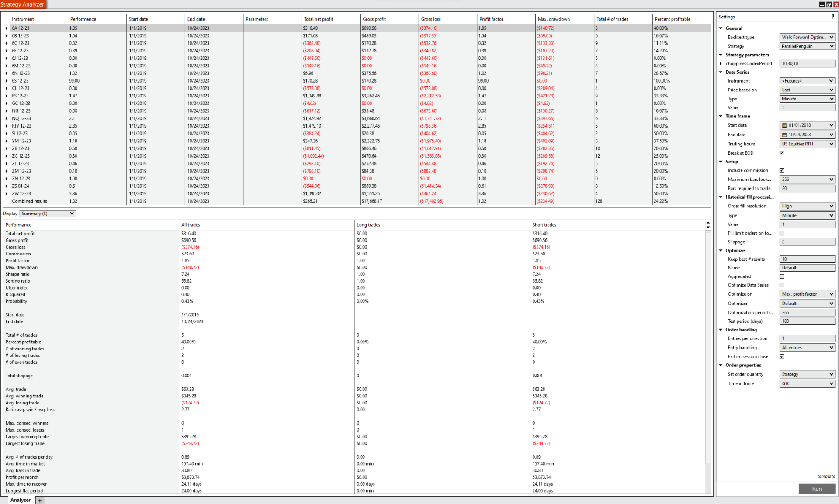The height and width of the screenshot is (504, 839).
Task: Click the Start date calendar icon
Action: pyautogui.click(x=784, y=125)
